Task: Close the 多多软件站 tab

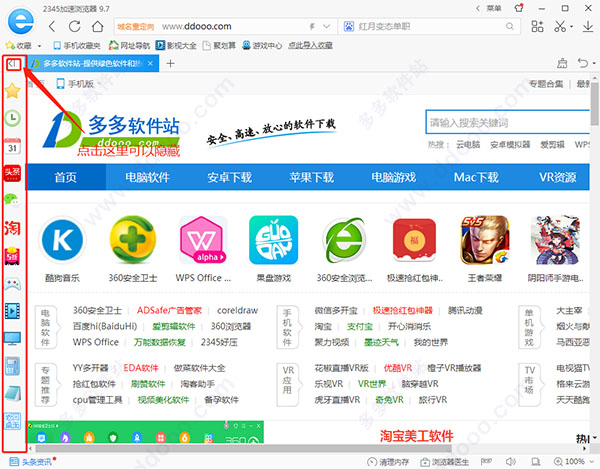Action: (x=150, y=64)
